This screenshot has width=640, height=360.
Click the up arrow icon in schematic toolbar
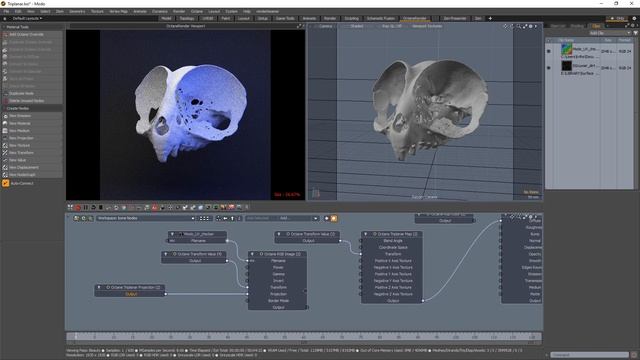(x=232, y=218)
